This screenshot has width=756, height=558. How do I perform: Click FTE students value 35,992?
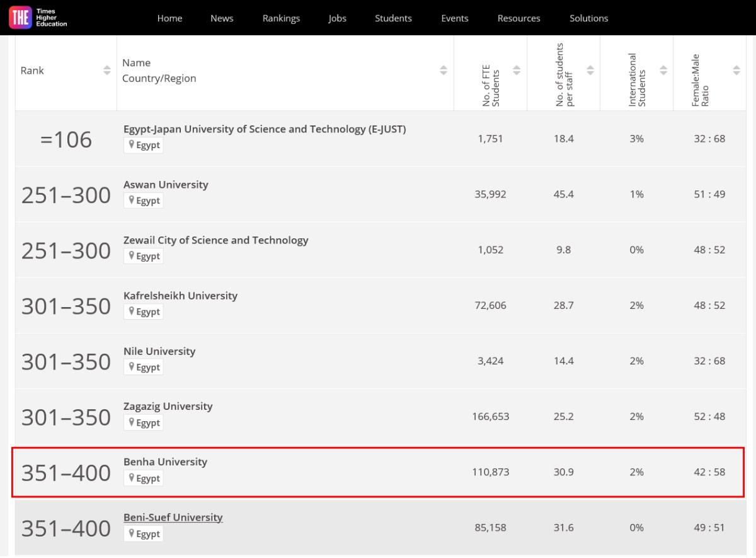click(x=490, y=194)
